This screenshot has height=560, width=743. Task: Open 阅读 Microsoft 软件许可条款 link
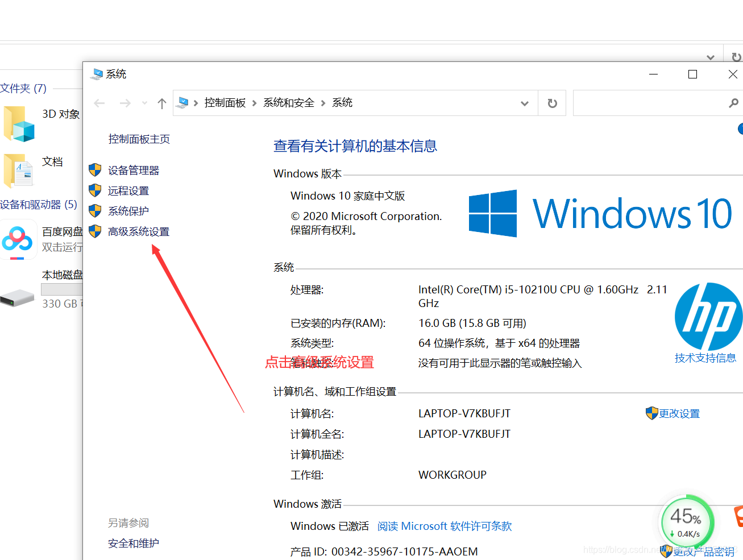(x=445, y=526)
